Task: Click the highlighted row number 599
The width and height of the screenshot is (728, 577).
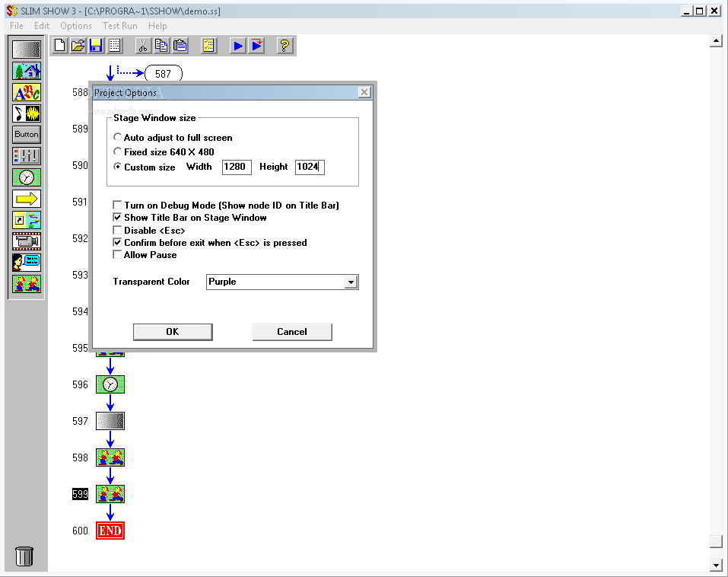Action: [x=81, y=494]
